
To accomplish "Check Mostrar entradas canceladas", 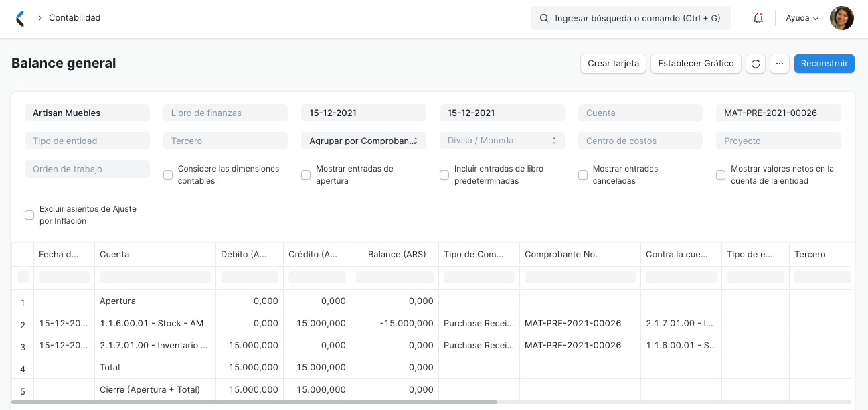I will click(582, 174).
